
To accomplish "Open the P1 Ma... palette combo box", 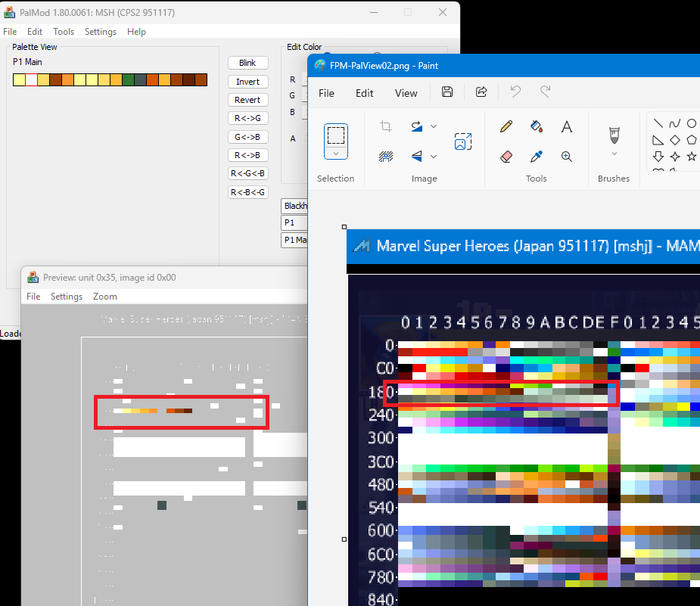I will pyautogui.click(x=294, y=240).
